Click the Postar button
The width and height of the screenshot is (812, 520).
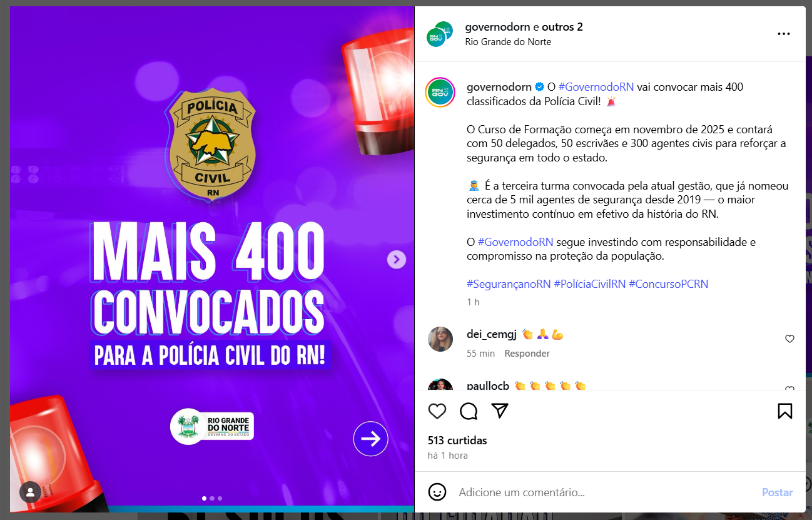[x=778, y=492]
